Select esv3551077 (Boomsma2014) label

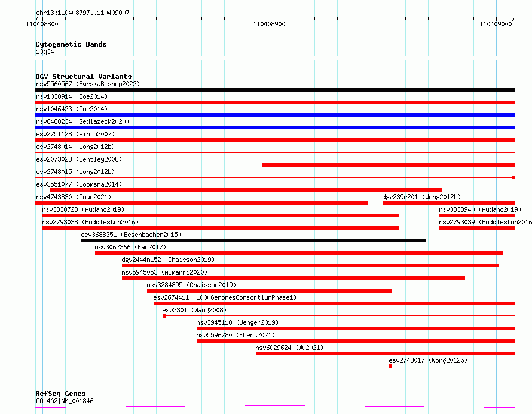coord(79,184)
